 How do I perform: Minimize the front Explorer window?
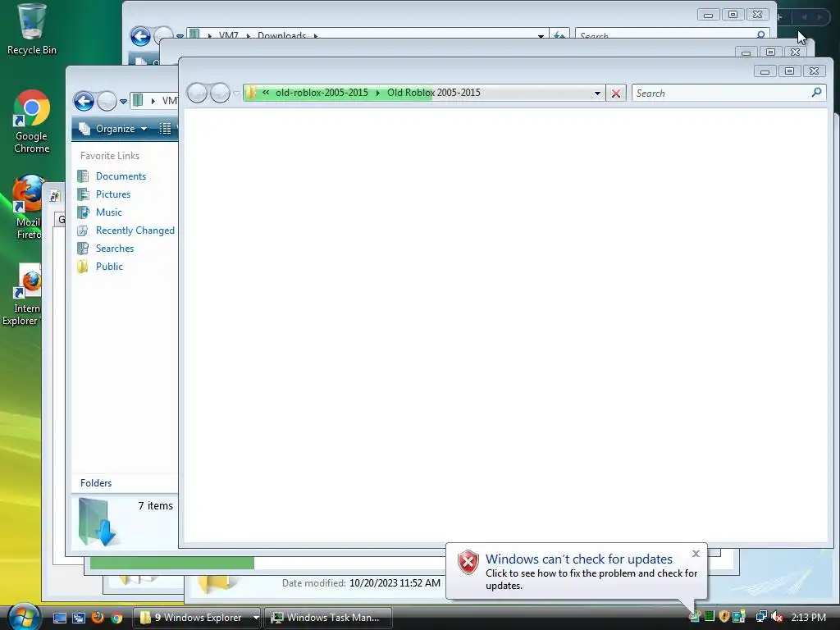(765, 71)
